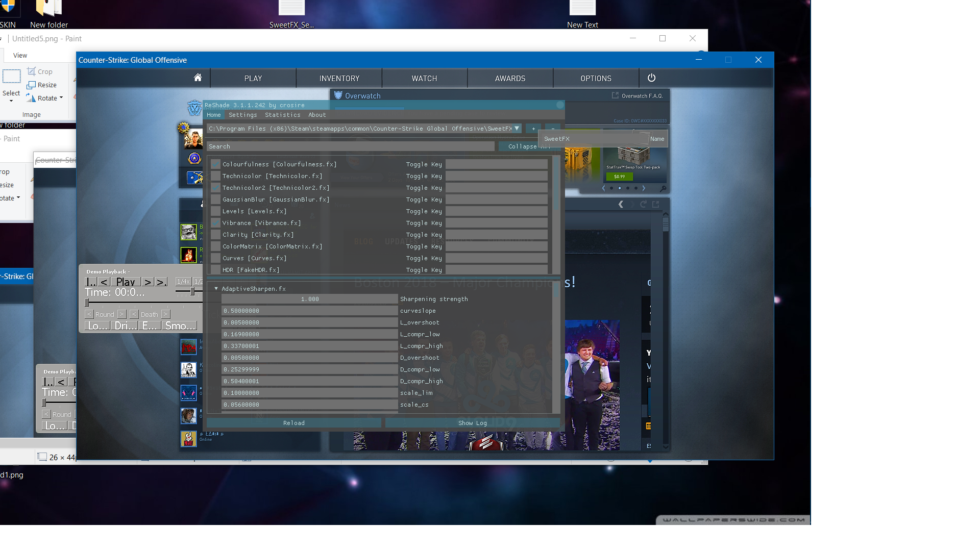Enable the GaussianBlur effect checkbox
Viewport: 980px width, 551px height.
215,199
